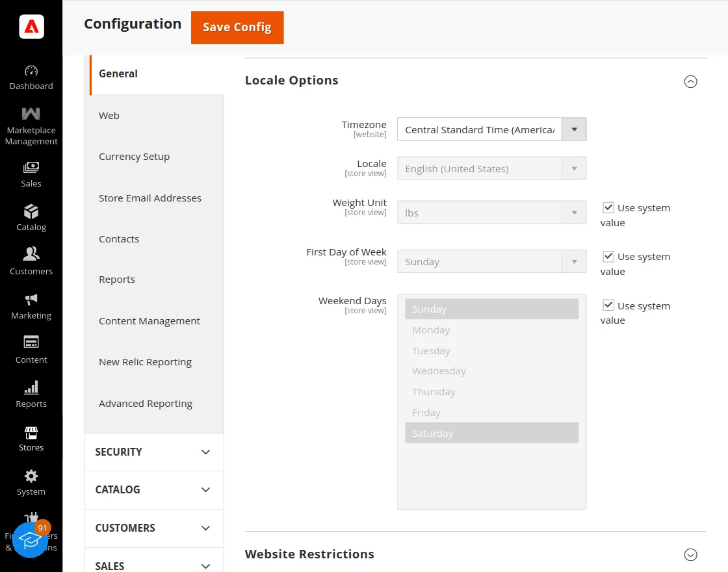The height and width of the screenshot is (572, 728).
Task: Select Wednesday in Weekend Days list
Action: click(x=439, y=371)
